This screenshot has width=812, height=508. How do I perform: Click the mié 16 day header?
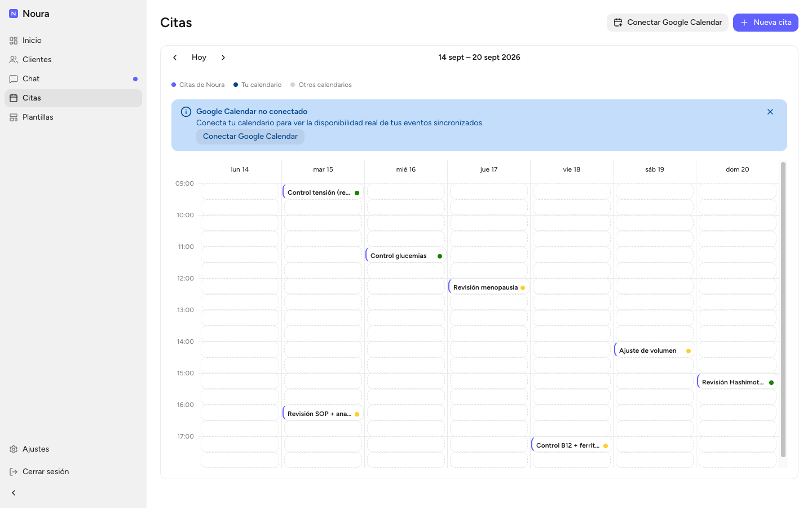pyautogui.click(x=406, y=169)
